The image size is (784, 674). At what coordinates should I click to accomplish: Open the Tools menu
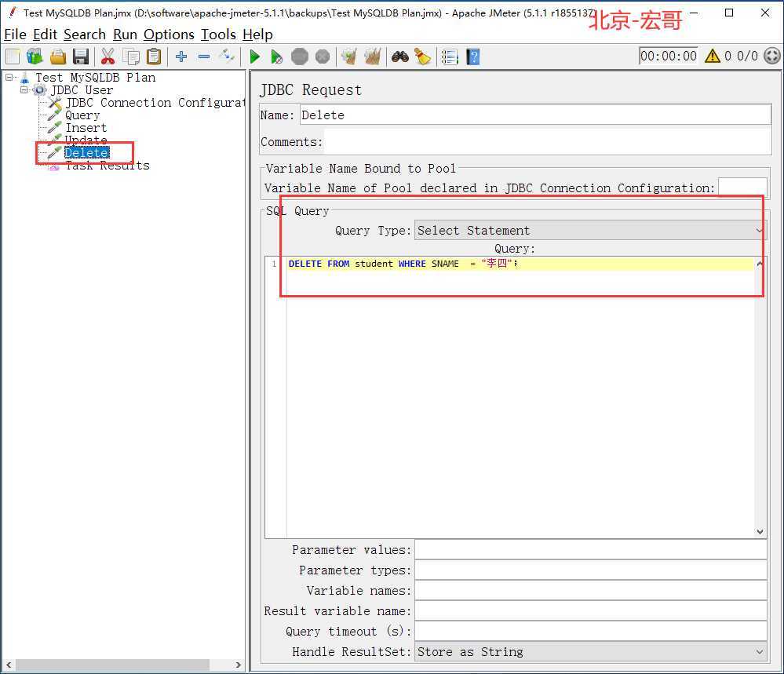218,35
